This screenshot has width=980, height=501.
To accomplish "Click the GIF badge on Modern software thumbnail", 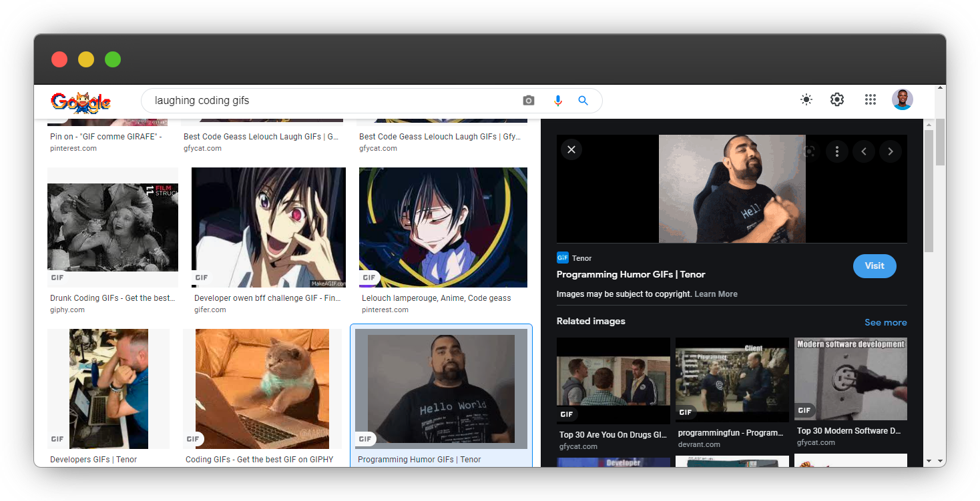I will tap(804, 410).
